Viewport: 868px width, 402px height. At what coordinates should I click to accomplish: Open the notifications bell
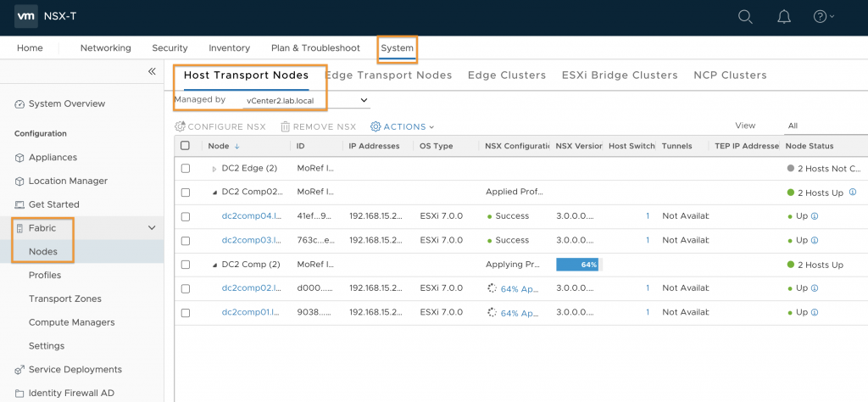click(x=784, y=17)
